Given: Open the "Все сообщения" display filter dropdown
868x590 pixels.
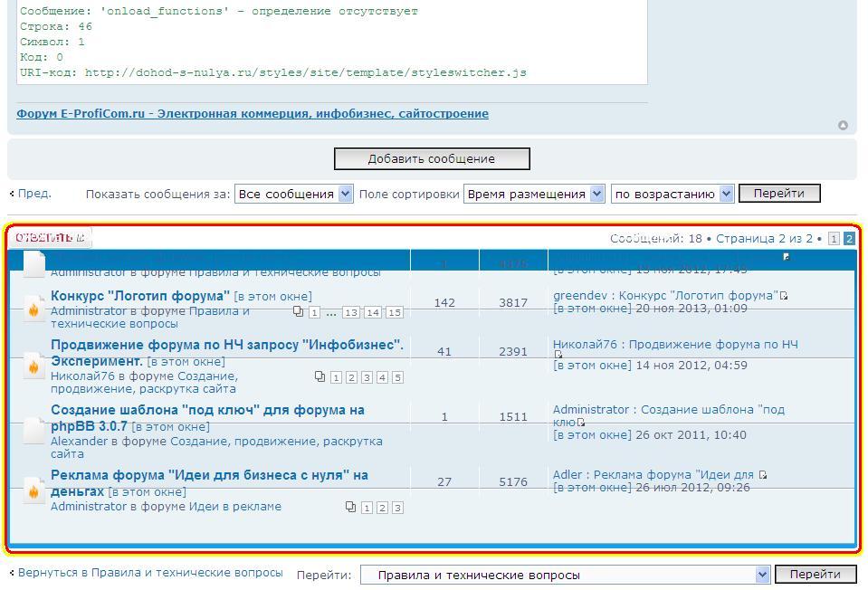Looking at the screenshot, I should [293, 194].
